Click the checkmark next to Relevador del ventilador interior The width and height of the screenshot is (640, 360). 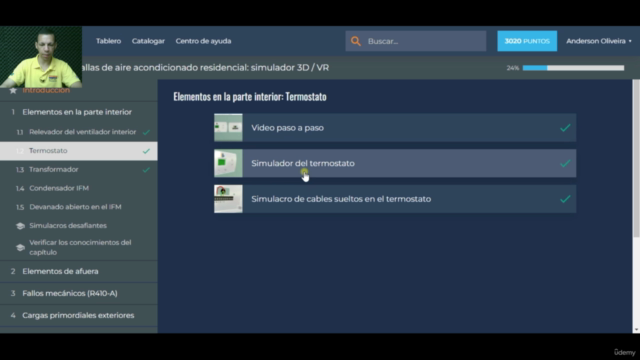pos(146,132)
